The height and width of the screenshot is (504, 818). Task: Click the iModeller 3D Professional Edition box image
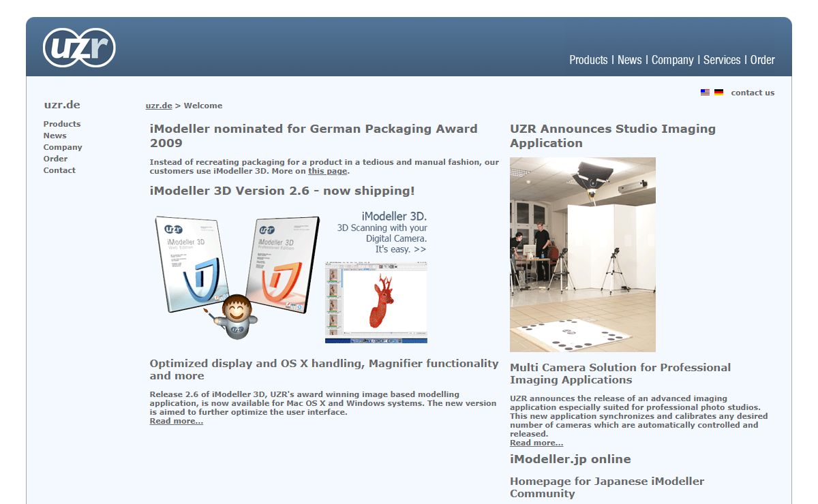tap(283, 264)
